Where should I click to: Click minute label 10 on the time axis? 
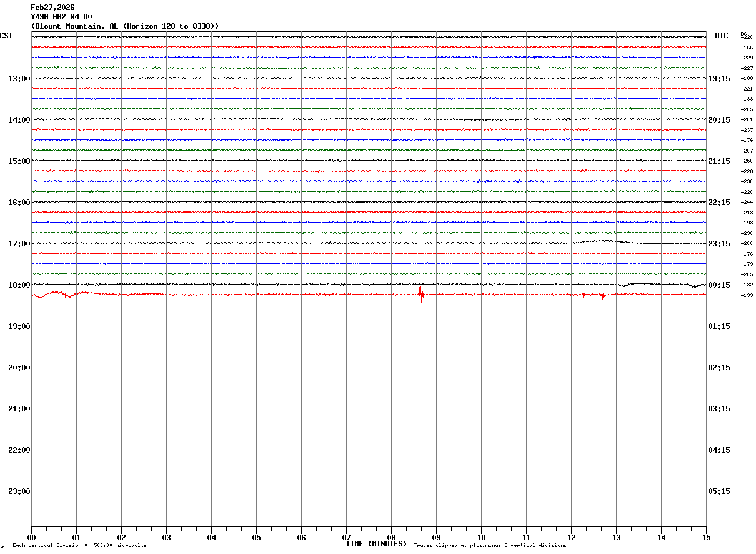[x=481, y=537]
